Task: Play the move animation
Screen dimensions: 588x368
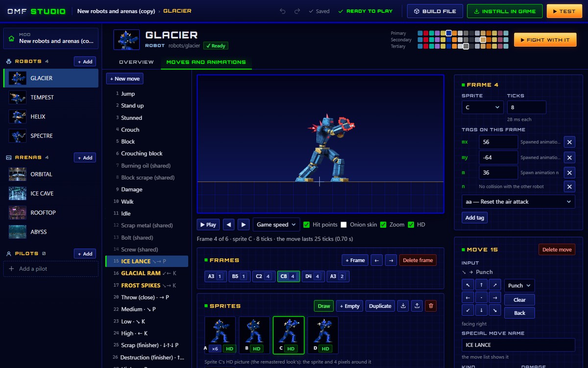Action: [208, 225]
